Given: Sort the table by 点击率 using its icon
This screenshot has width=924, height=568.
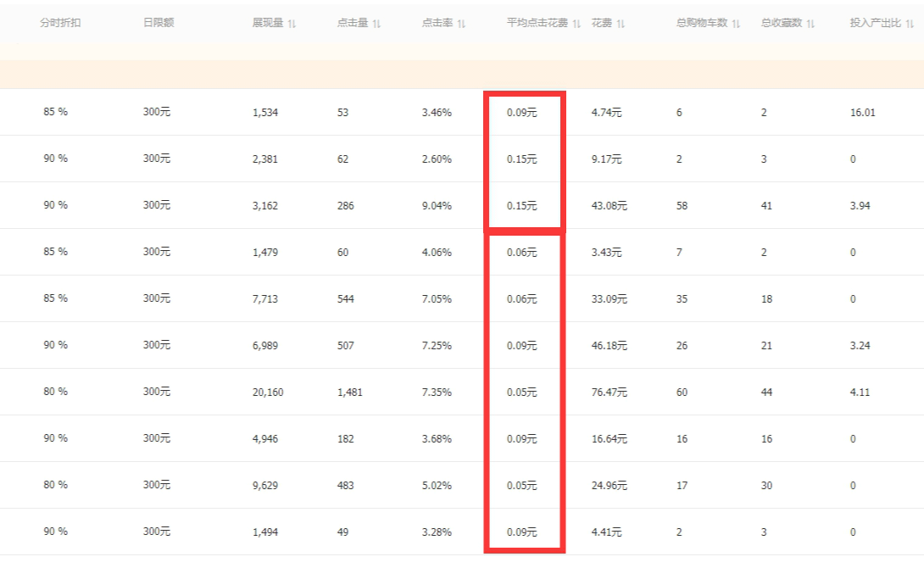Looking at the screenshot, I should coord(461,24).
